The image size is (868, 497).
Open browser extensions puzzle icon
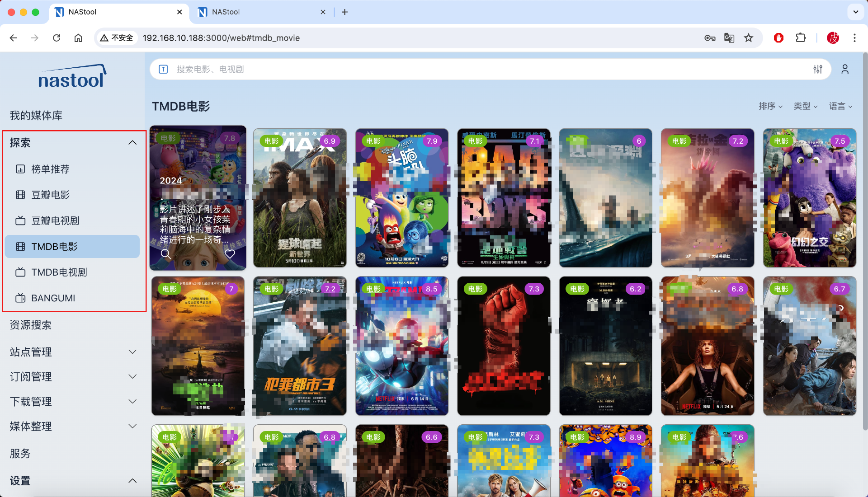(801, 38)
